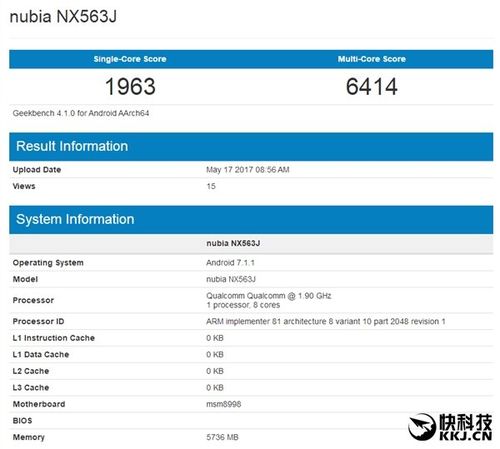Click 0 KB value of L3 Cache
The image size is (500, 449).
(x=215, y=388)
